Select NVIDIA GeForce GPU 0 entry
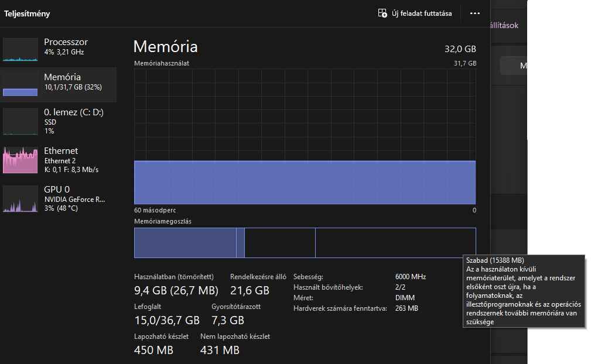Viewport: 591px width, 364px height. click(59, 199)
